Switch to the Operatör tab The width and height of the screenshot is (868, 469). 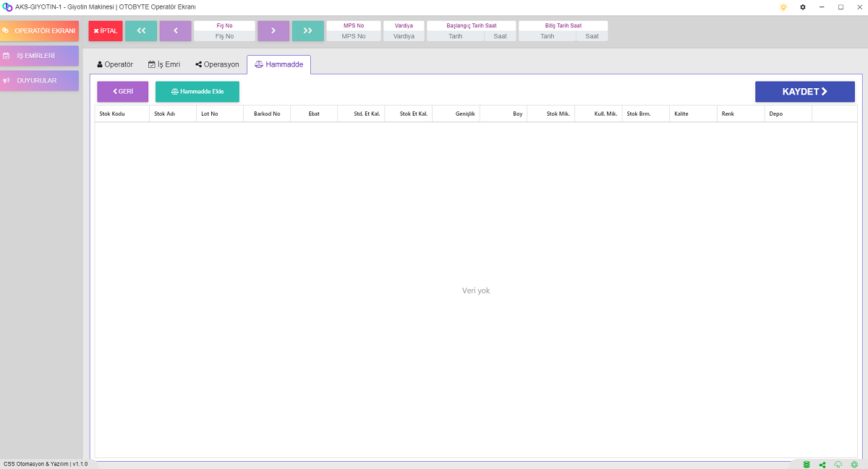point(115,64)
